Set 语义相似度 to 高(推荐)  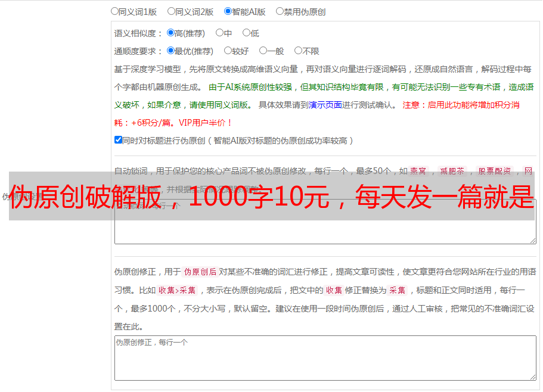(170, 33)
